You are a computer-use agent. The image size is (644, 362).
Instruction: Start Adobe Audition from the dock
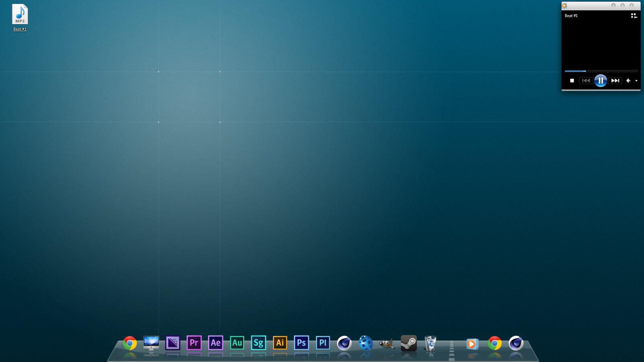click(237, 343)
